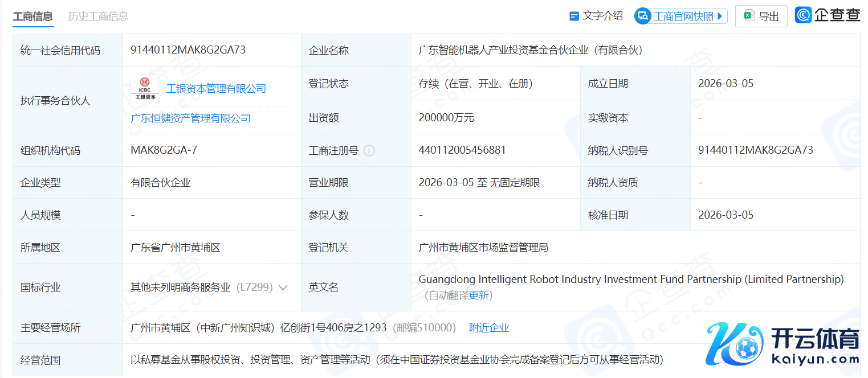The width and height of the screenshot is (868, 378).
Task: Click the info icon beside 工商注册号
Action: coord(369,151)
